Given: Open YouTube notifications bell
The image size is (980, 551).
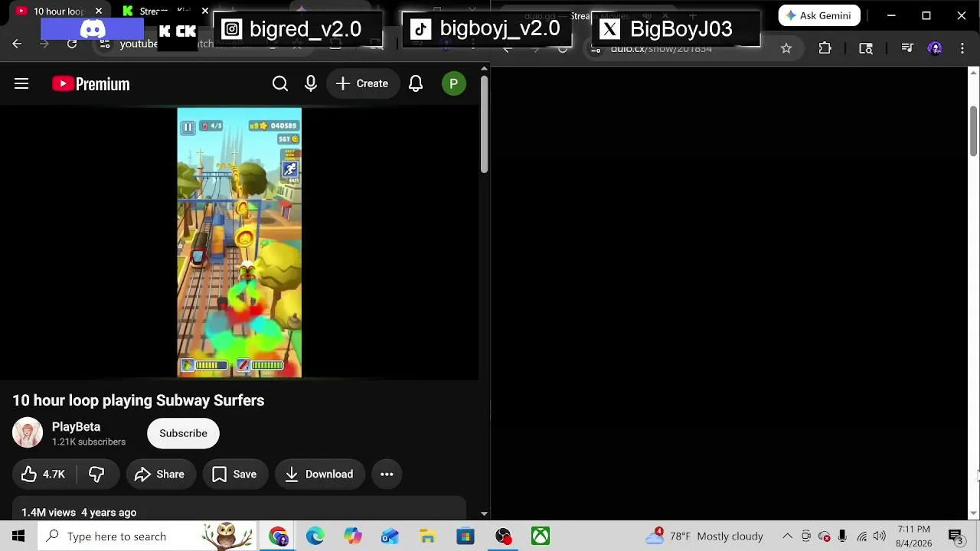Looking at the screenshot, I should pyautogui.click(x=416, y=83).
